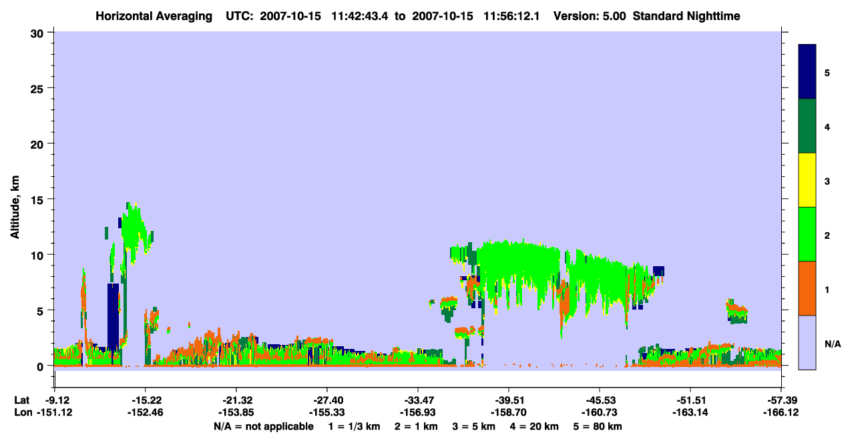Click legend text '4 = 20 km'
This screenshot has height=445, width=868.
click(535, 426)
